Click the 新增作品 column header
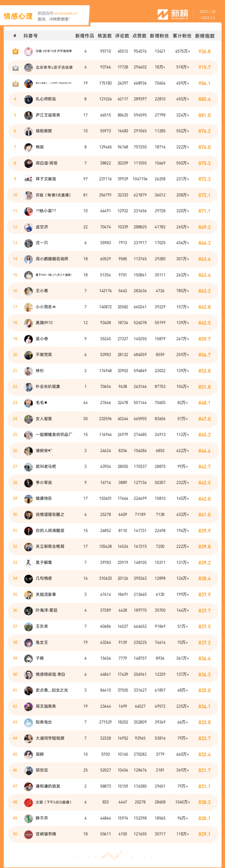 pyautogui.click(x=84, y=36)
